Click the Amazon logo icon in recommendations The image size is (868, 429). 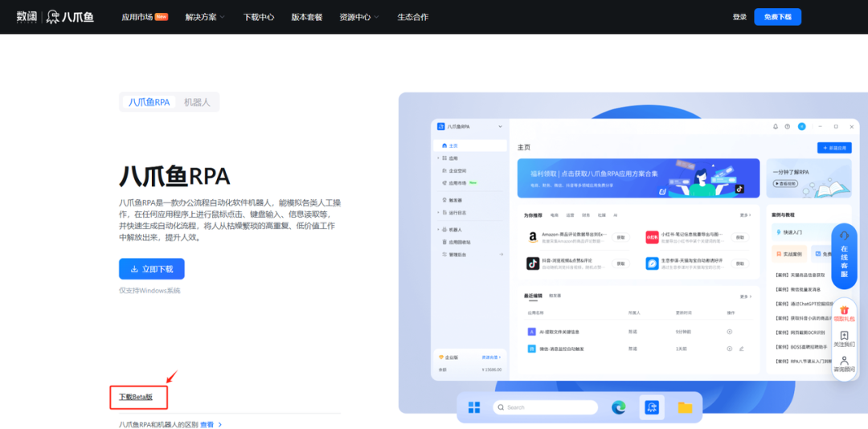pyautogui.click(x=533, y=237)
